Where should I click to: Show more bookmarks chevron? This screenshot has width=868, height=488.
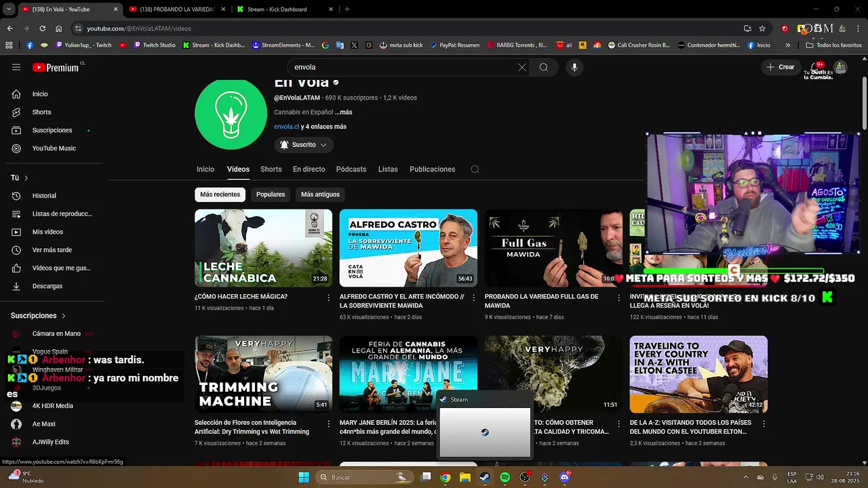(x=787, y=45)
